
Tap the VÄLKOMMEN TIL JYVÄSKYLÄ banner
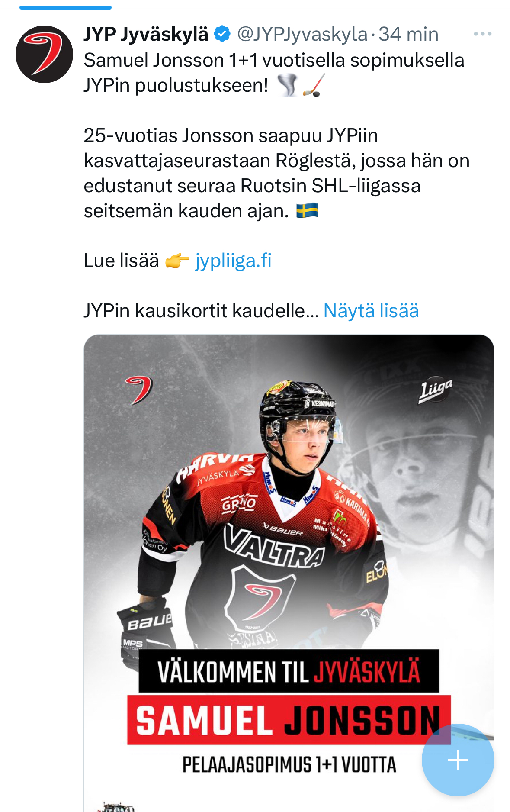tap(289, 671)
